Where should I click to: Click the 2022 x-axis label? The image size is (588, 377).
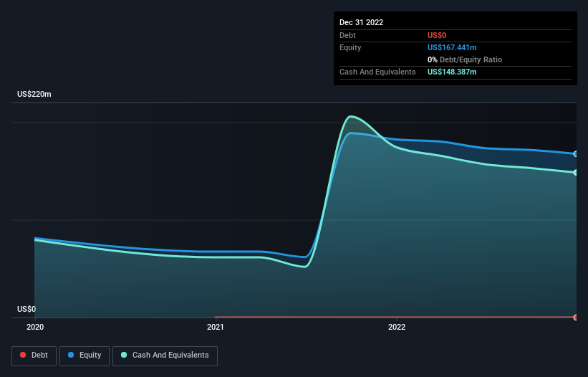(397, 327)
